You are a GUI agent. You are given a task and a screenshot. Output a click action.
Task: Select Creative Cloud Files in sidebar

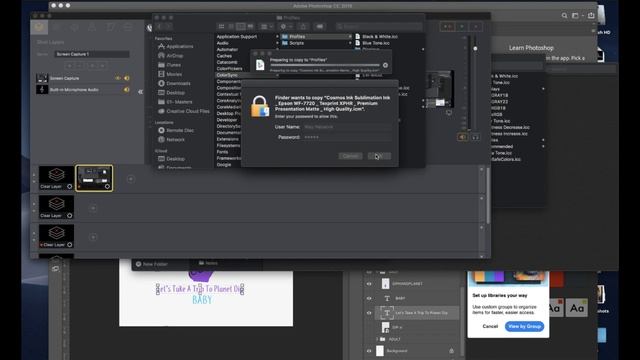pyautogui.click(x=184, y=111)
